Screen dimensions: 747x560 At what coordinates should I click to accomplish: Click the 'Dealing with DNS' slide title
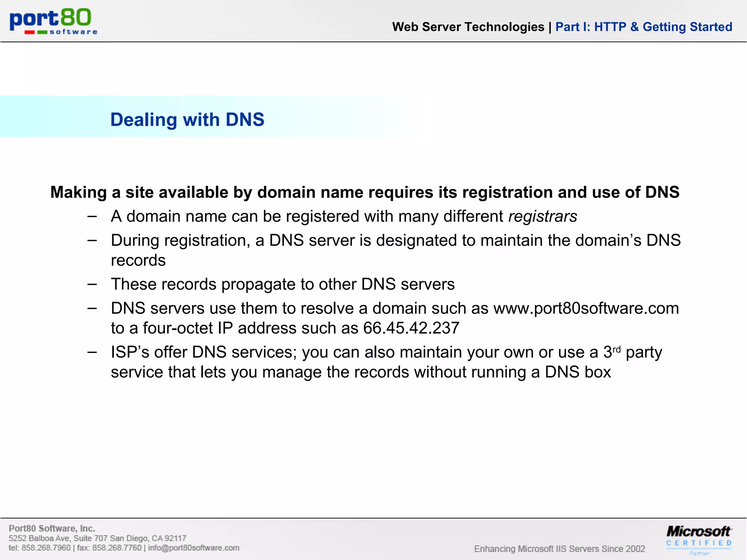pos(187,120)
